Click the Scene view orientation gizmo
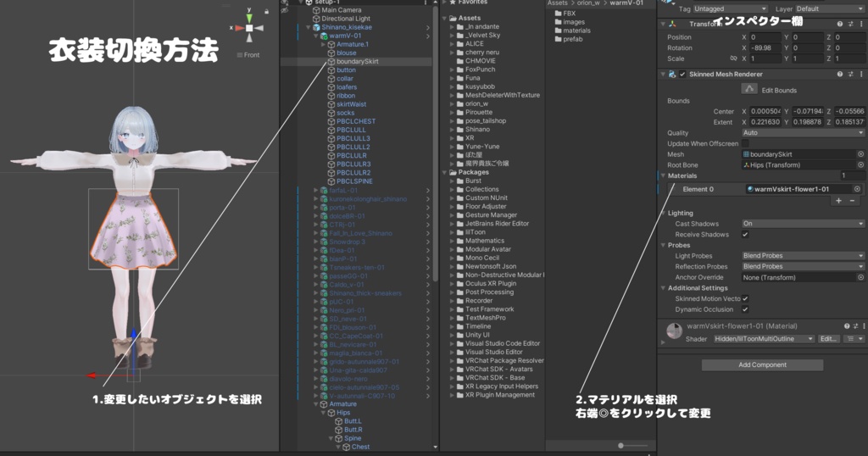Image resolution: width=868 pixels, height=456 pixels. coord(249,27)
